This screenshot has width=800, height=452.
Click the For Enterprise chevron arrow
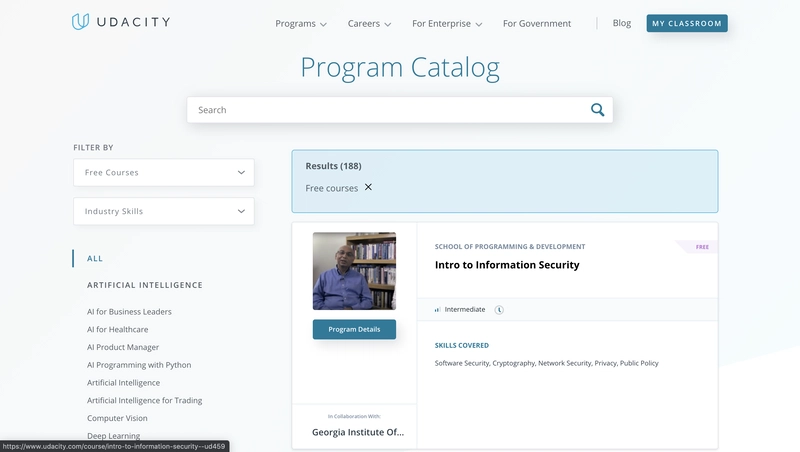479,24
